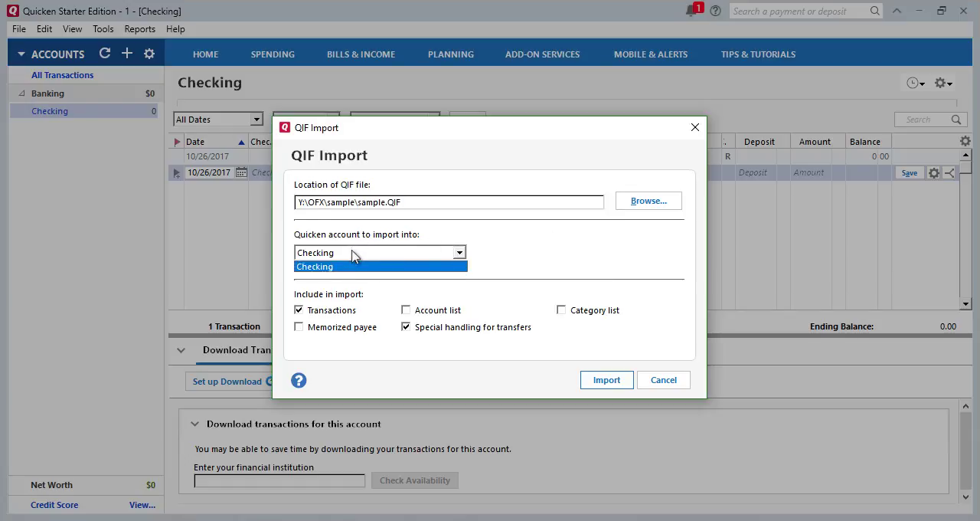Open the All Dates filter dropdown
Screen dimensions: 980x521
point(218,120)
